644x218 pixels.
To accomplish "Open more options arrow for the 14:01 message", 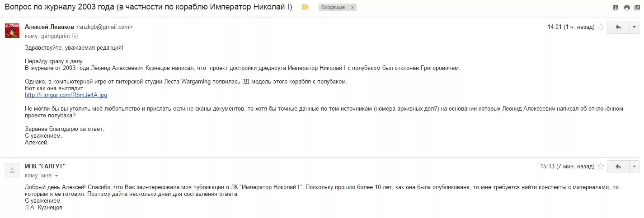I will pyautogui.click(x=635, y=27).
